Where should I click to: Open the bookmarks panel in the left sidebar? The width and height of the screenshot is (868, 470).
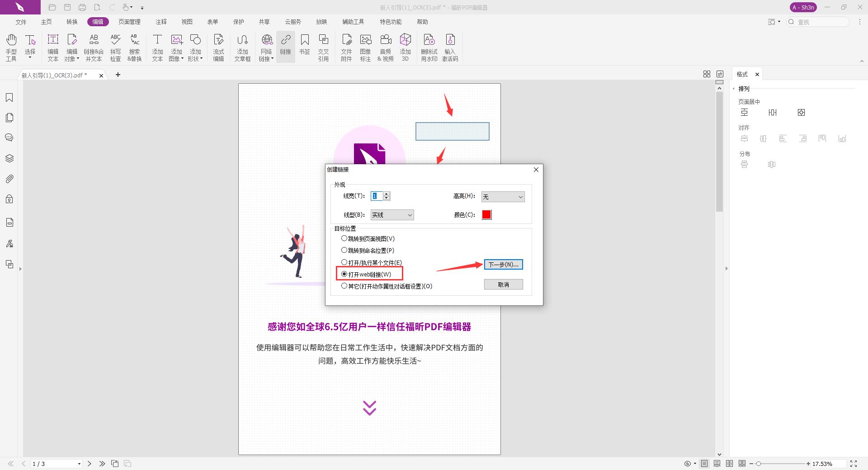coord(9,97)
